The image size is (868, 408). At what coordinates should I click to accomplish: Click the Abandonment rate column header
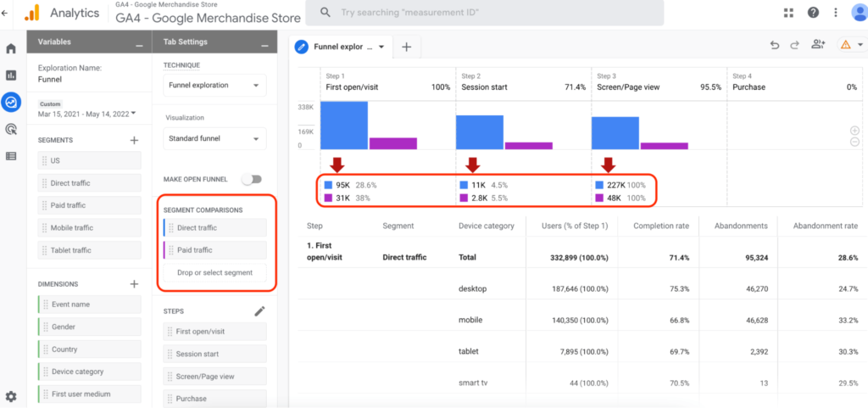point(826,226)
